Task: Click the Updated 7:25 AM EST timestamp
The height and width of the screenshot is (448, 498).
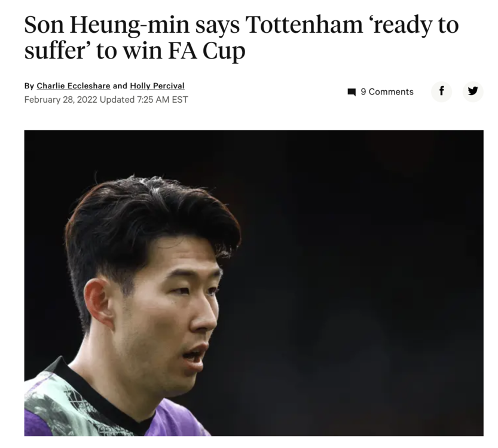Action: point(144,100)
